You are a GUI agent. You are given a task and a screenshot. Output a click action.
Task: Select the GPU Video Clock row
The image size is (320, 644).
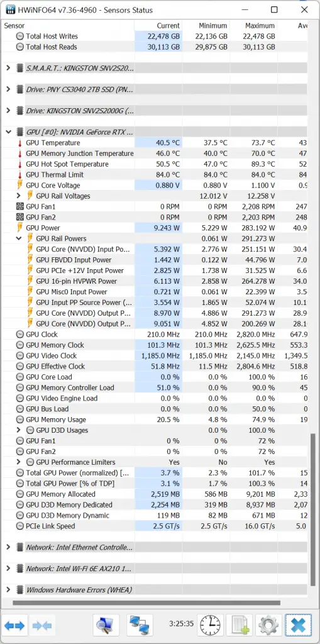tap(154, 356)
